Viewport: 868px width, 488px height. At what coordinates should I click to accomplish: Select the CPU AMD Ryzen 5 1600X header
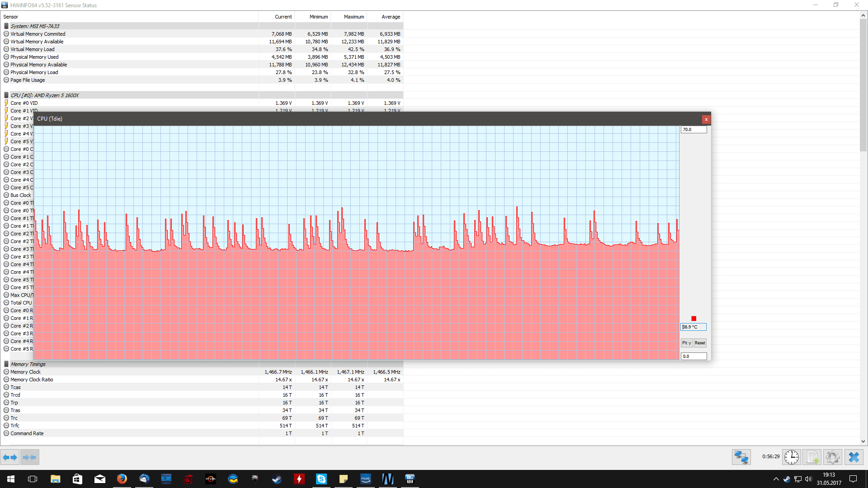click(44, 95)
